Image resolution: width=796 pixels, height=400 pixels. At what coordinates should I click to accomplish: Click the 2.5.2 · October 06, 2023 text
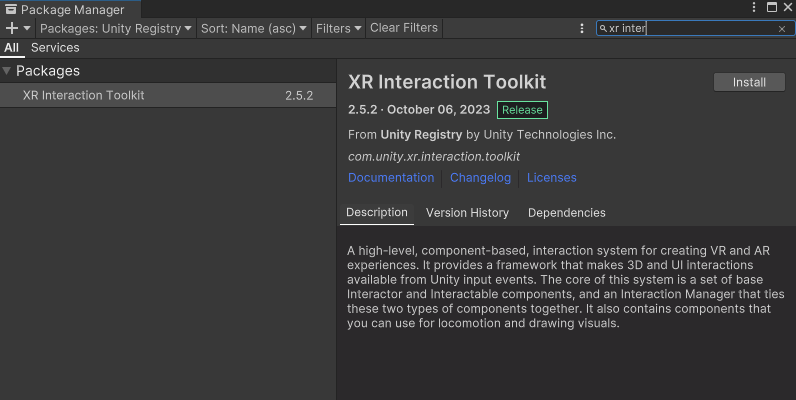(419, 110)
